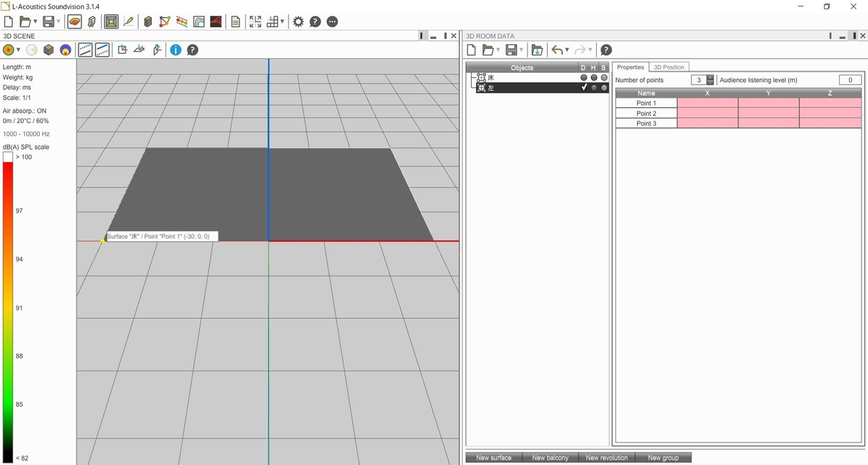Click the front axis view icon
The width and height of the screenshot is (868, 465).
pyautogui.click(x=156, y=50)
